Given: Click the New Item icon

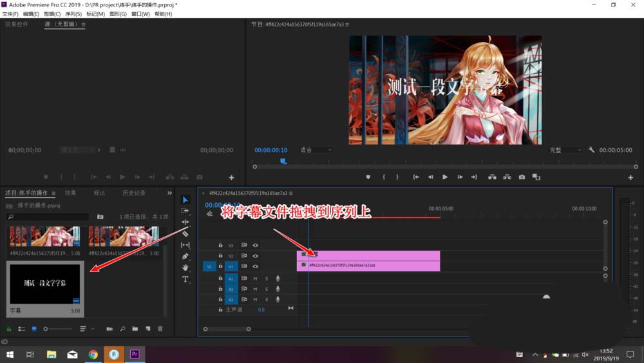Looking at the screenshot, I should point(148,329).
